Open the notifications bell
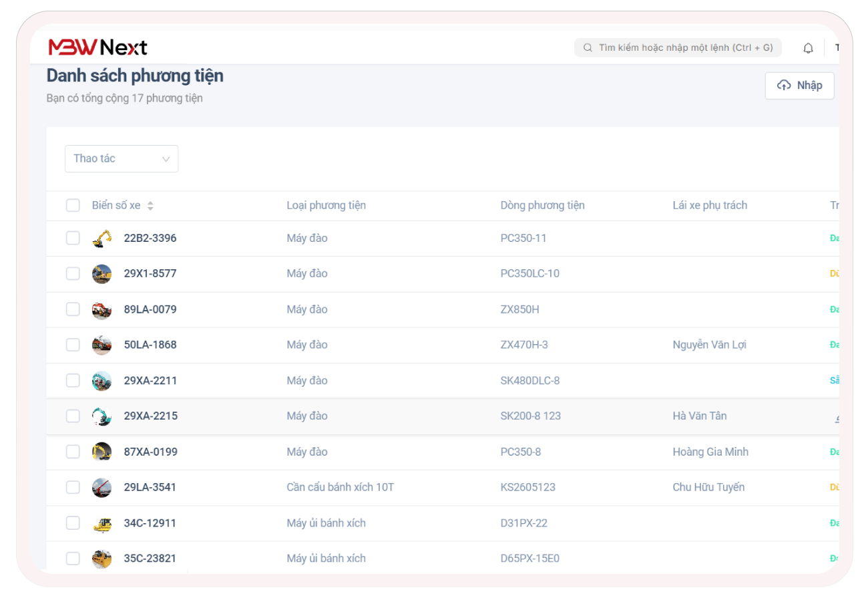This screenshot has width=868, height=598. pyautogui.click(x=808, y=48)
